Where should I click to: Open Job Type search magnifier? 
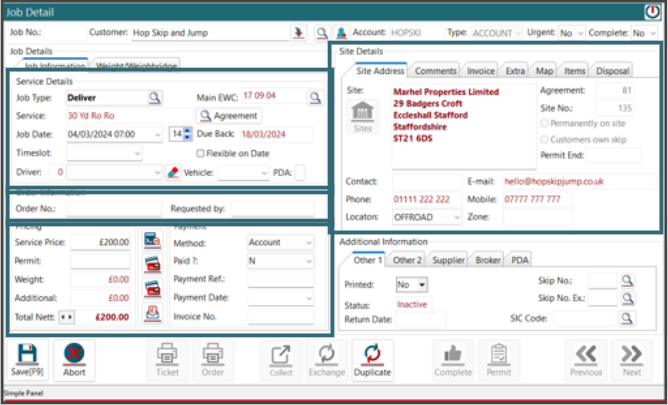155,98
